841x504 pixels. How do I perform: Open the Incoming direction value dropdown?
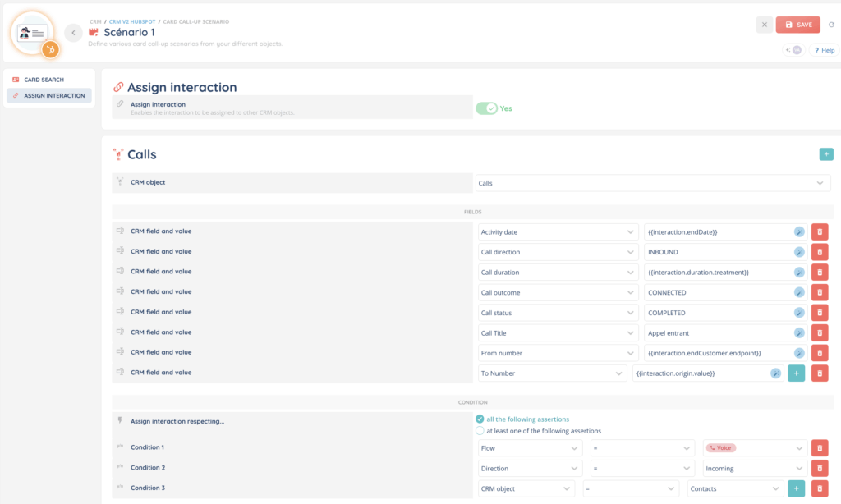click(x=755, y=469)
